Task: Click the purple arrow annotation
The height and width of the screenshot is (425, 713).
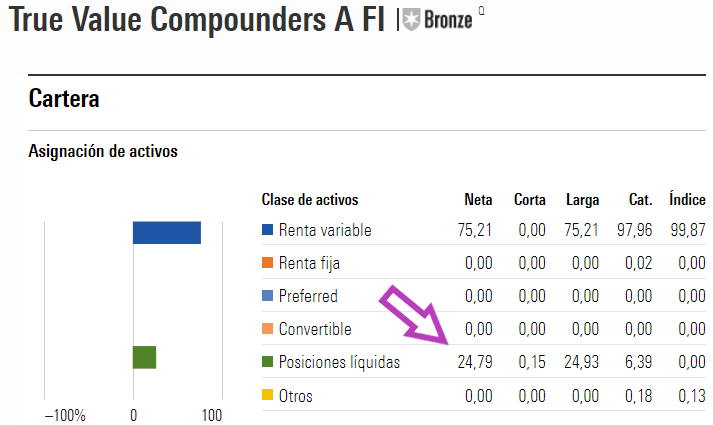Action: pos(414,315)
